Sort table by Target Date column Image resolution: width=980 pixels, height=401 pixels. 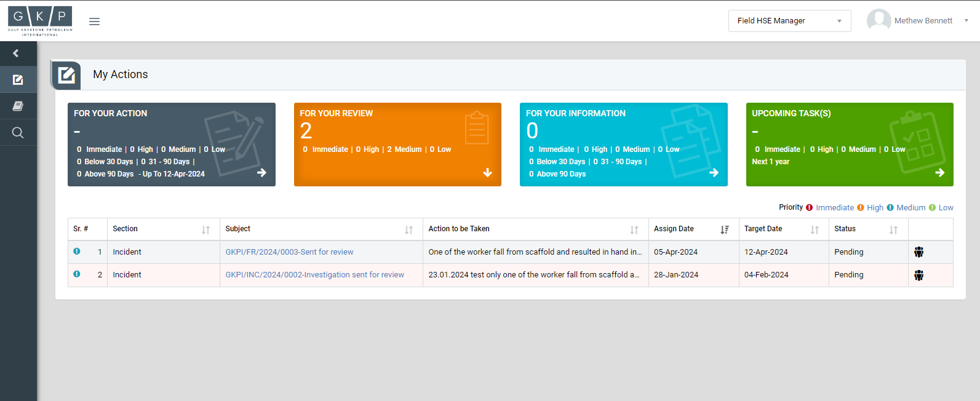coord(815,229)
